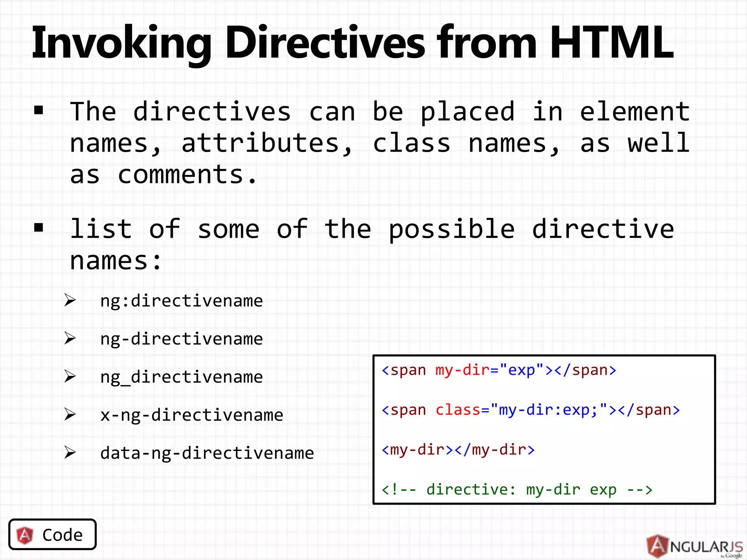The height and width of the screenshot is (560, 747).
Task: Click the 'possible directive names' paragraph
Action: pyautogui.click(x=372, y=244)
